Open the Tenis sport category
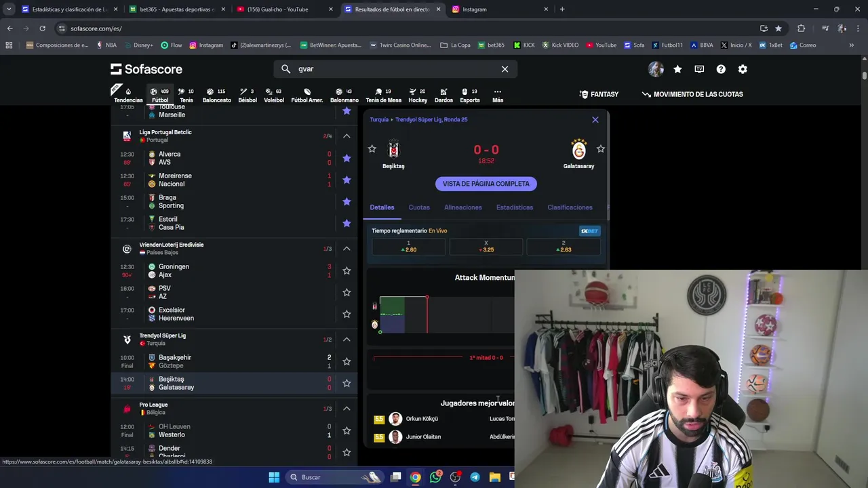Image resolution: width=868 pixels, height=488 pixels. pyautogui.click(x=186, y=95)
